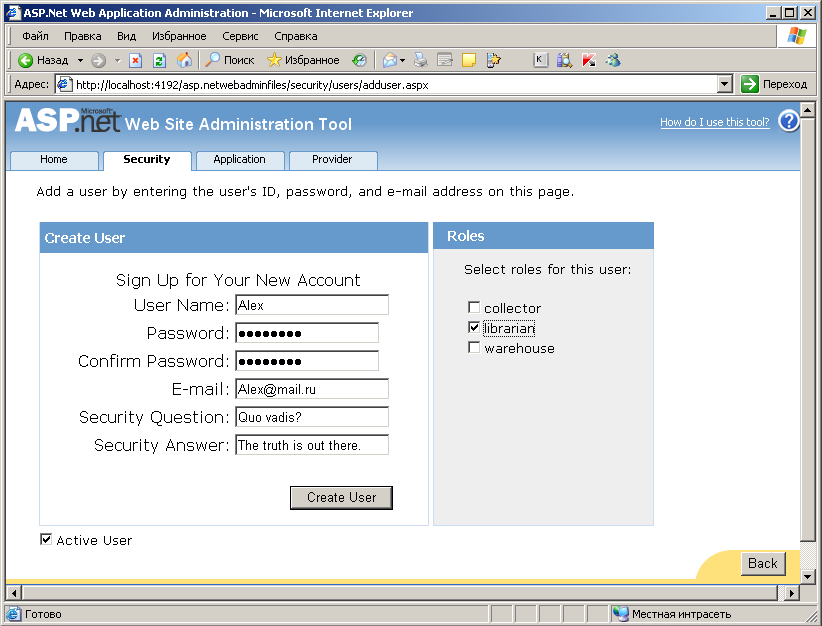This screenshot has height=626, width=822.
Task: Open the Справка menu
Action: 296,36
